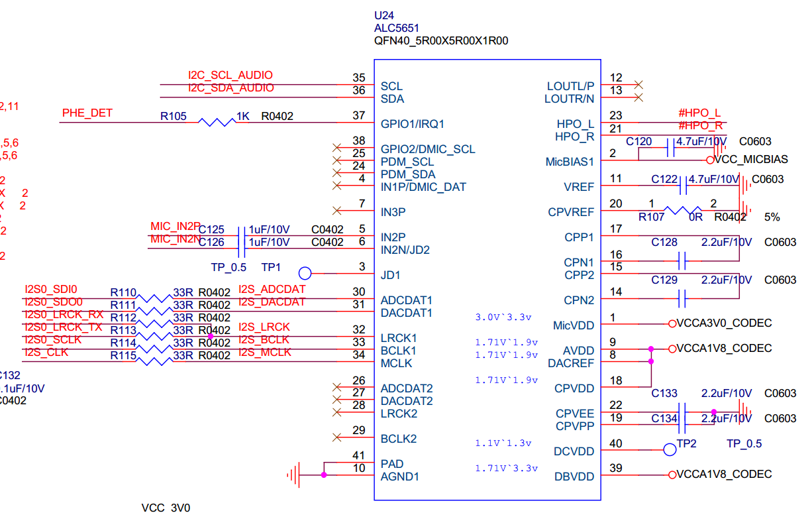812x513 pixels.
Task: Click the VCC 3V0 label
Action: tap(166, 508)
